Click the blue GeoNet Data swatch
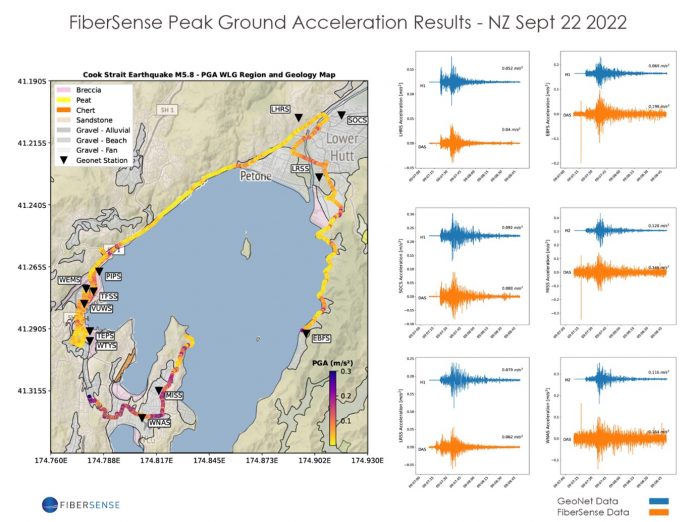 tap(659, 501)
